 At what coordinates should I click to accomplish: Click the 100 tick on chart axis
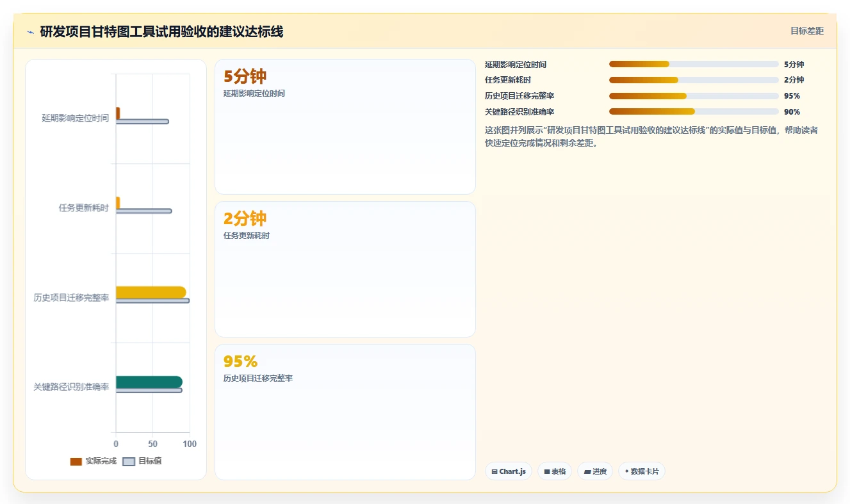[x=190, y=444]
